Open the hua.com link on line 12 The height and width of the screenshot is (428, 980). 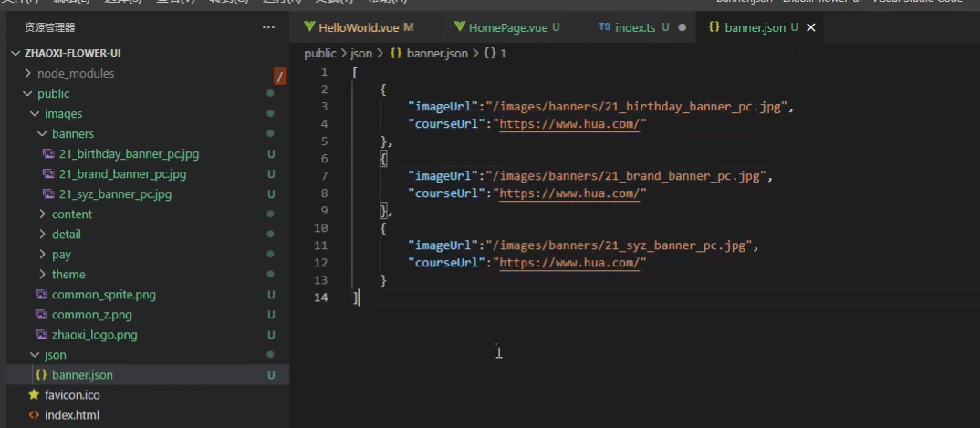point(570,263)
